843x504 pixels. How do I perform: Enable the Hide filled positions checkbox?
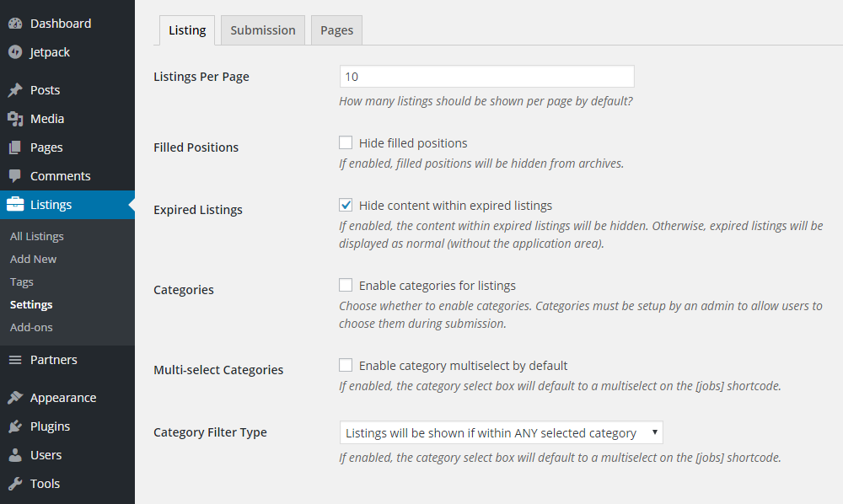pos(345,142)
